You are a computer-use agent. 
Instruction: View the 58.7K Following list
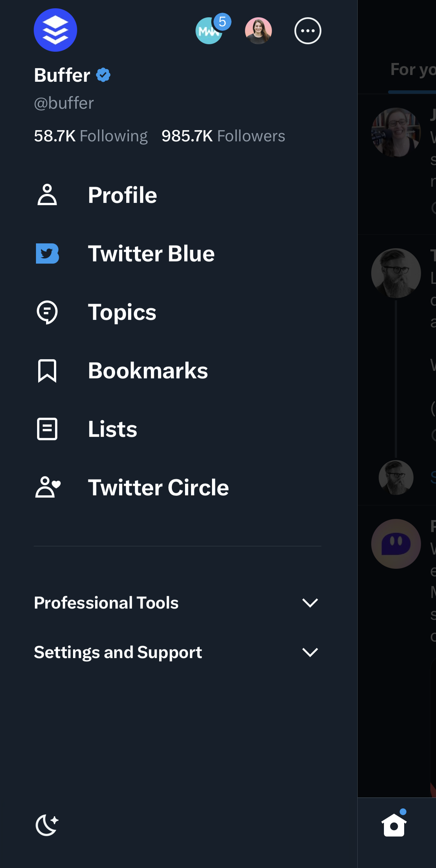pyautogui.click(x=91, y=136)
